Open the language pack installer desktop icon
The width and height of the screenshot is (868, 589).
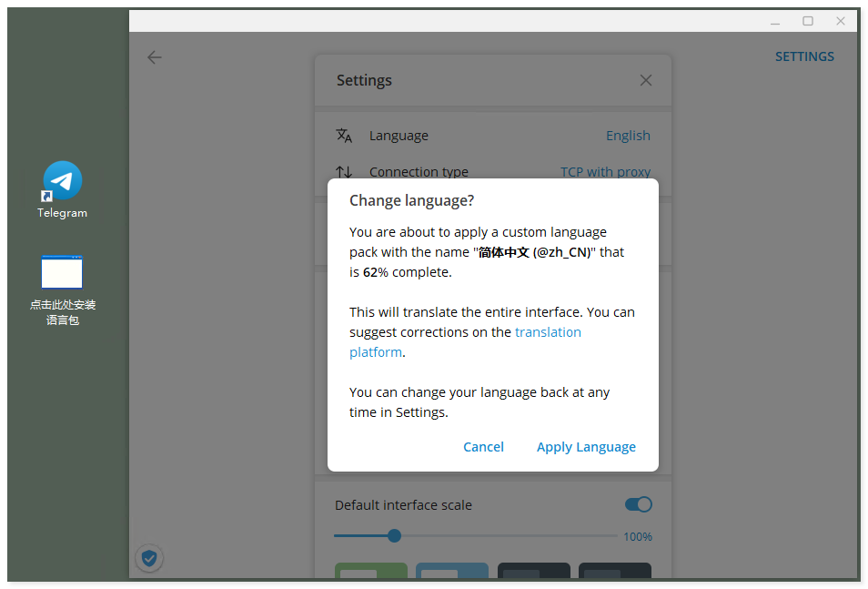[x=62, y=272]
